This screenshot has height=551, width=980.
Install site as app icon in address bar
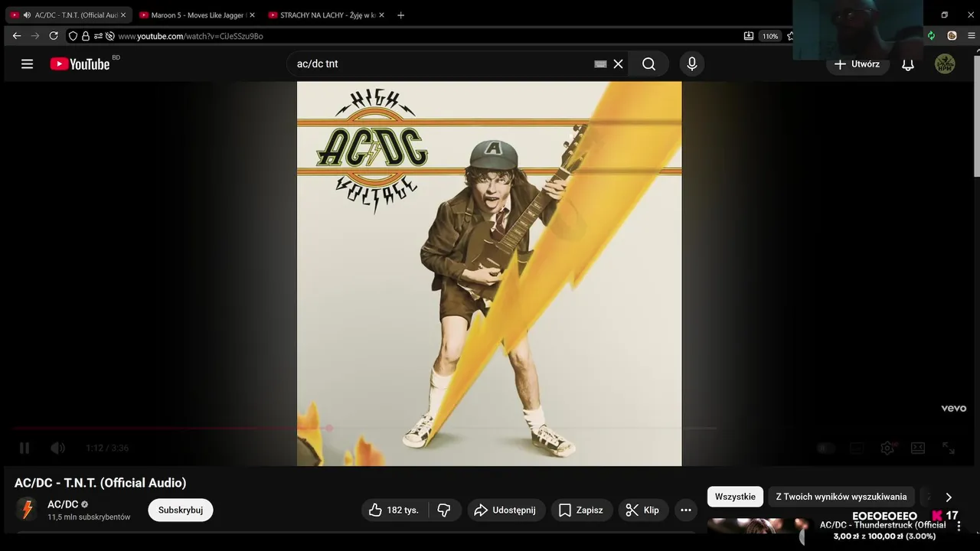point(749,36)
